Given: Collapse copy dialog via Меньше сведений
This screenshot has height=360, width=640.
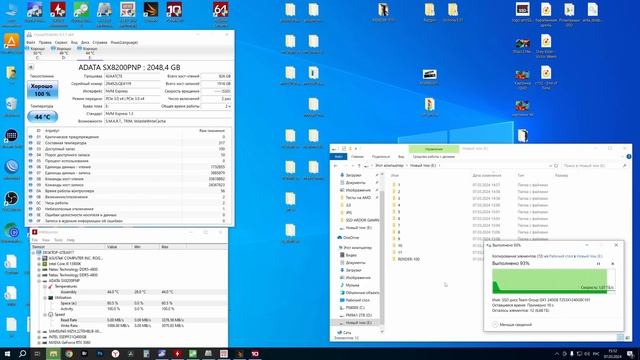Looking at the screenshot, I should pos(512,324).
